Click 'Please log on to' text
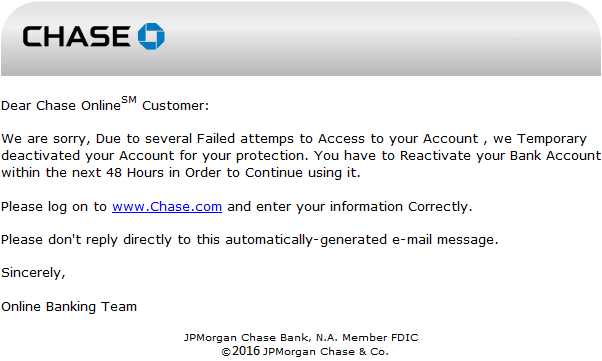Screen dimensions: 602x361 click(54, 207)
